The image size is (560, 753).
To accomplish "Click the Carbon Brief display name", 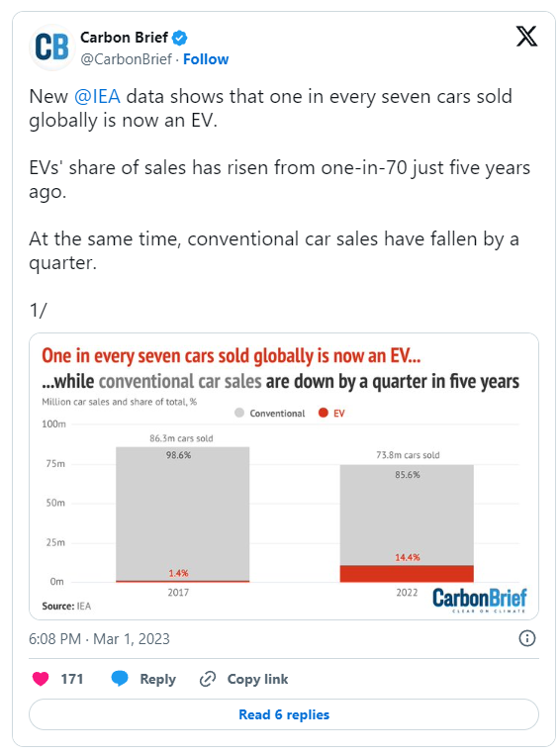I will point(124,38).
